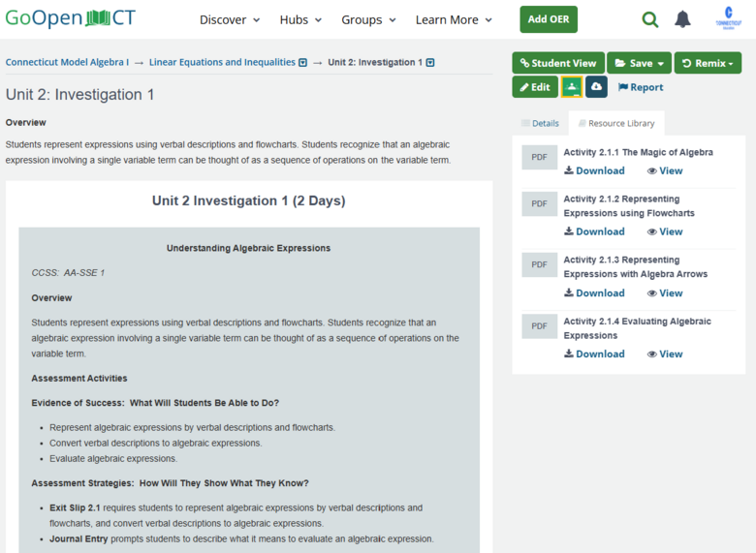The width and height of the screenshot is (756, 553).
Task: Click the GoOpenCT logo
Action: click(71, 18)
